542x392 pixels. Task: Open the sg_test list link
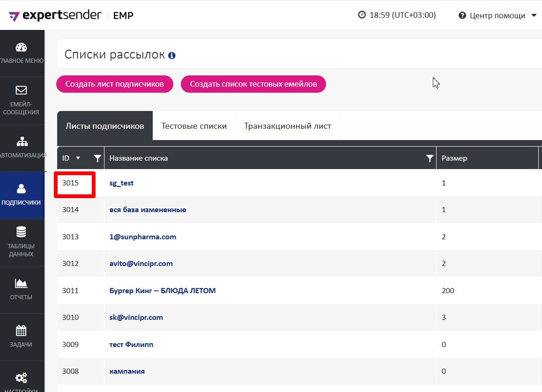121,183
